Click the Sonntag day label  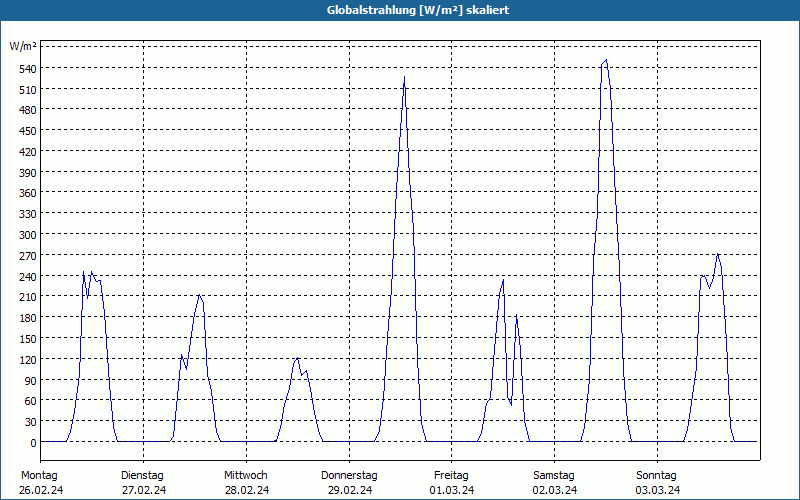656,475
